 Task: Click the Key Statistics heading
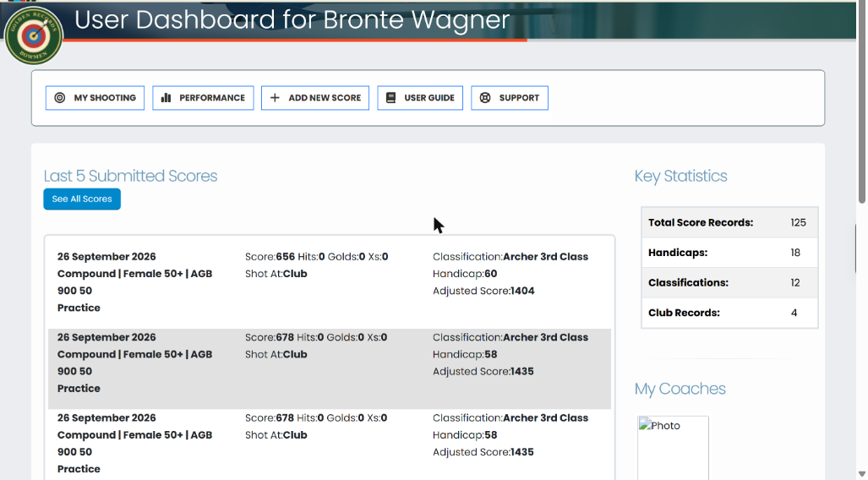[x=681, y=176]
